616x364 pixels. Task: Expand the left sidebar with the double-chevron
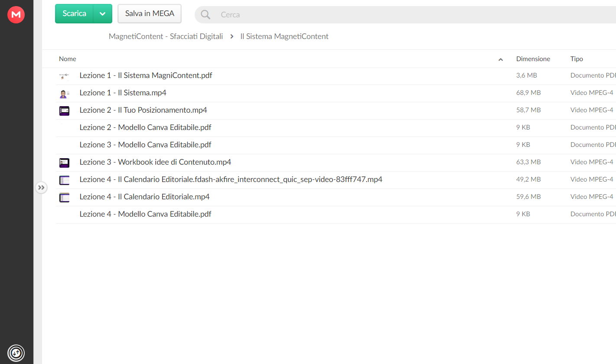(x=41, y=188)
